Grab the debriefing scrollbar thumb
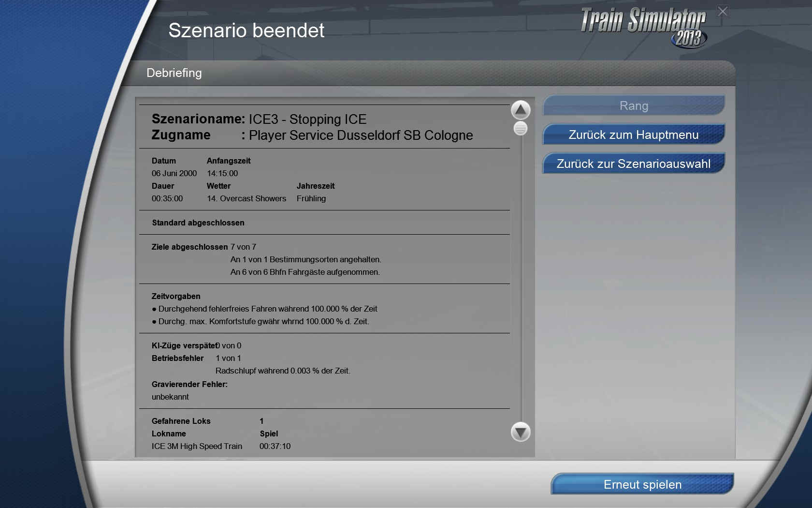This screenshot has width=812, height=508. point(521,128)
